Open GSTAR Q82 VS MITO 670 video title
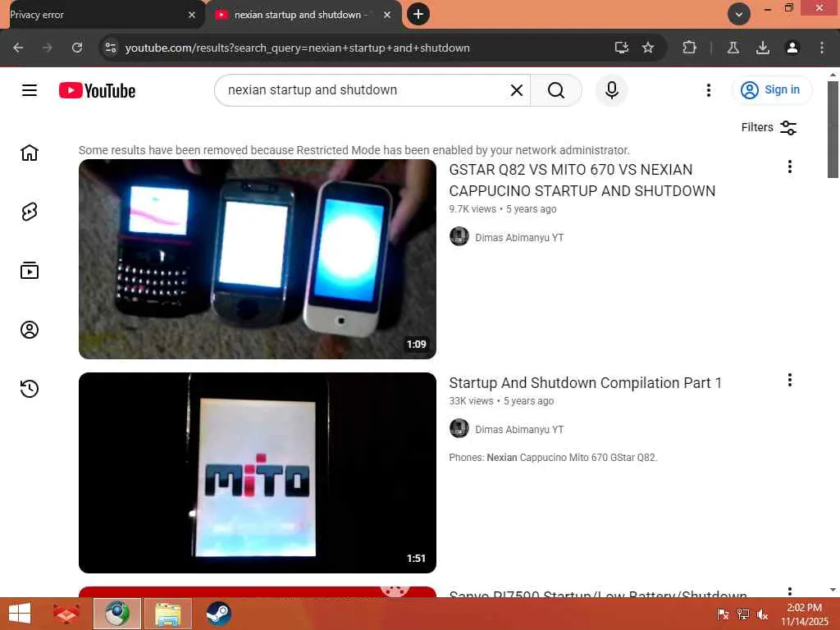The width and height of the screenshot is (840, 630). pyautogui.click(x=582, y=180)
